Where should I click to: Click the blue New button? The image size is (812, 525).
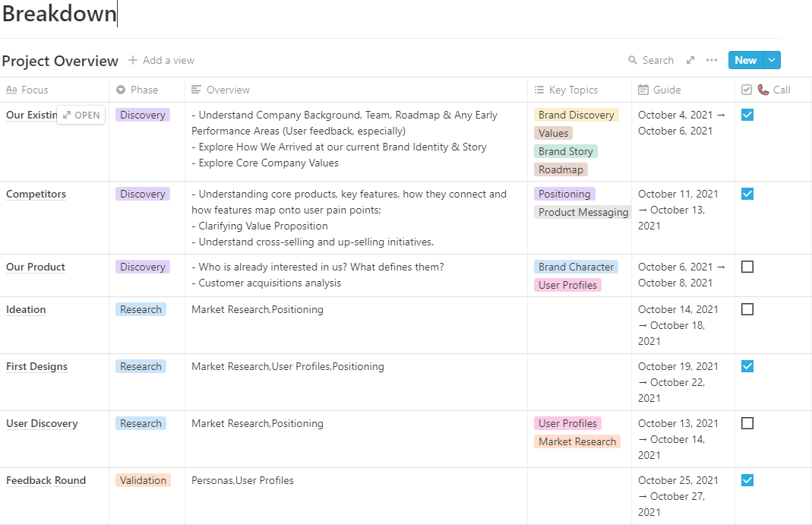(745, 59)
